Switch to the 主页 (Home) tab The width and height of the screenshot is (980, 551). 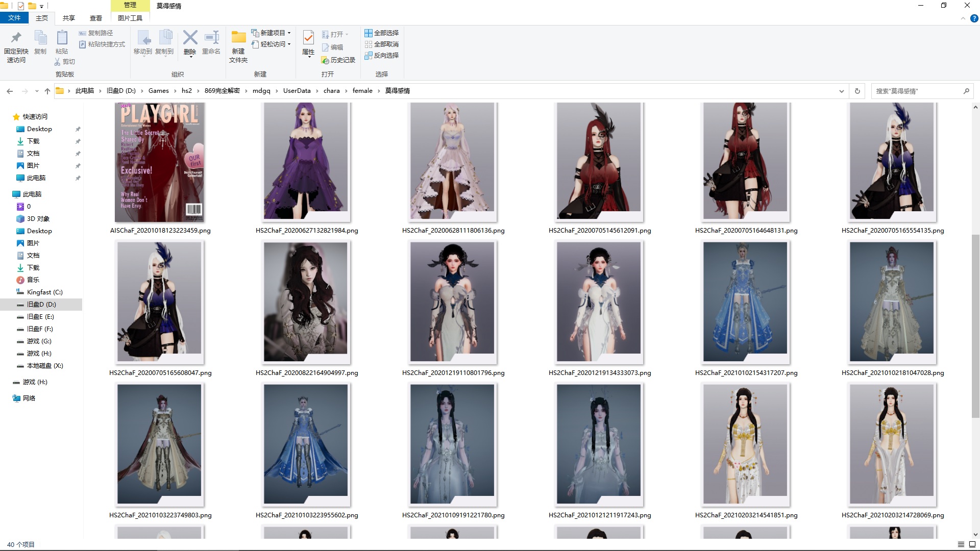pos(42,18)
